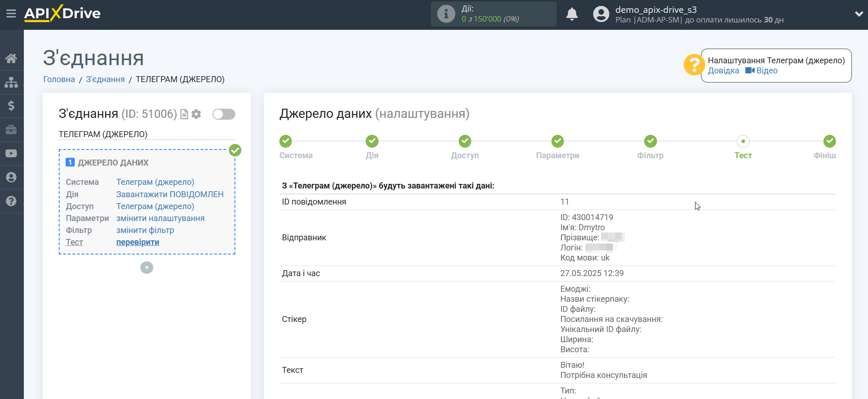Open connection settings gear icon

coord(196,114)
